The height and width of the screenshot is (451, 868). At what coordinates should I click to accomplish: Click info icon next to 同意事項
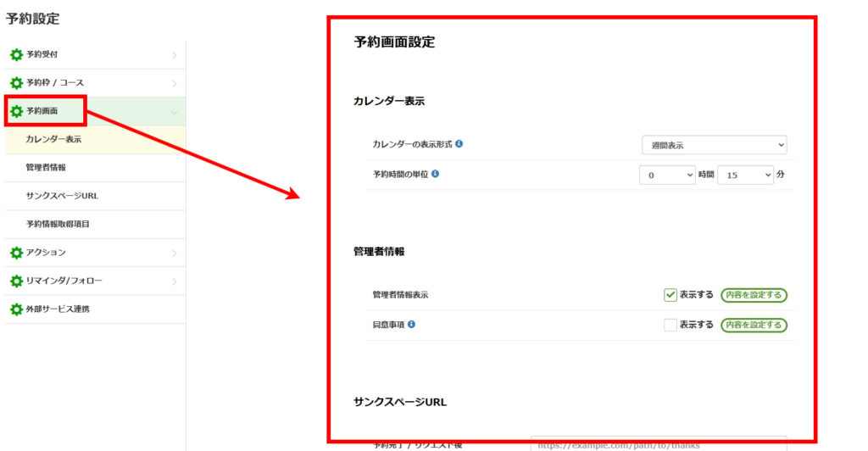411,325
